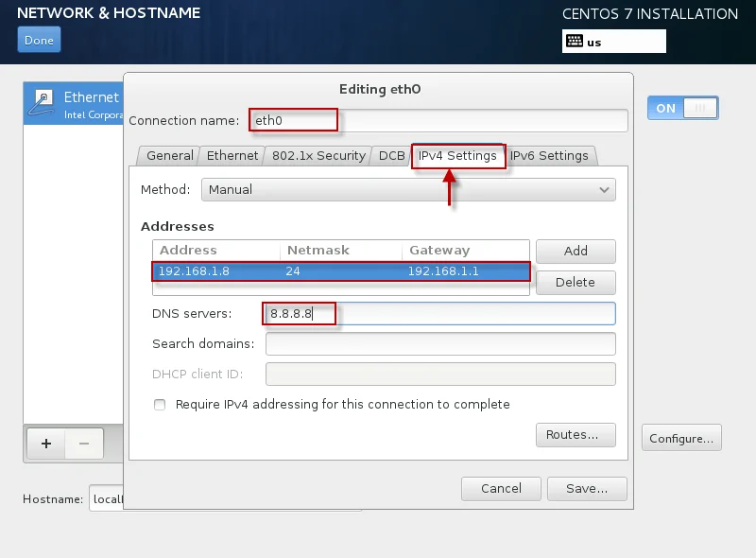Click Done to leave Network & Hostname
Screen dimensions: 756x558
pyautogui.click(x=39, y=41)
